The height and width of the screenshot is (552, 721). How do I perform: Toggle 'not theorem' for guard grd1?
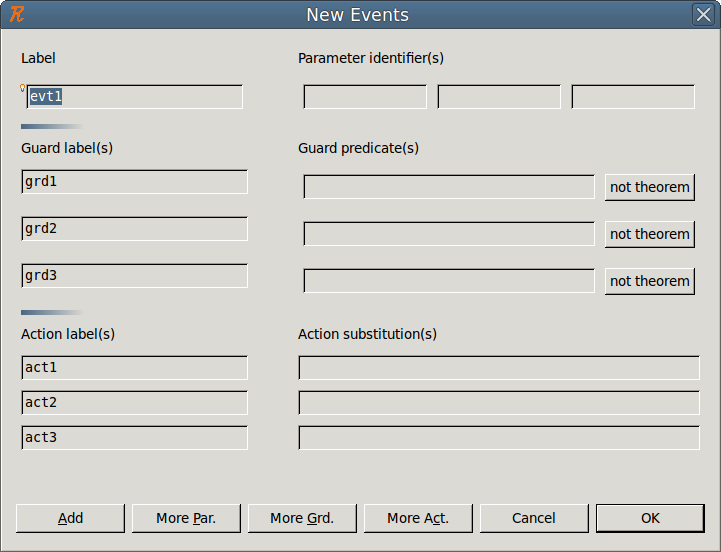coord(649,187)
